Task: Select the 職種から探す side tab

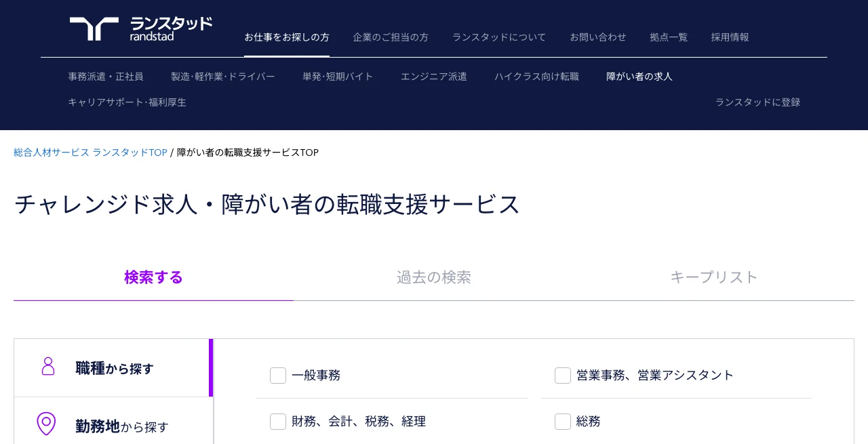Action: [113, 368]
